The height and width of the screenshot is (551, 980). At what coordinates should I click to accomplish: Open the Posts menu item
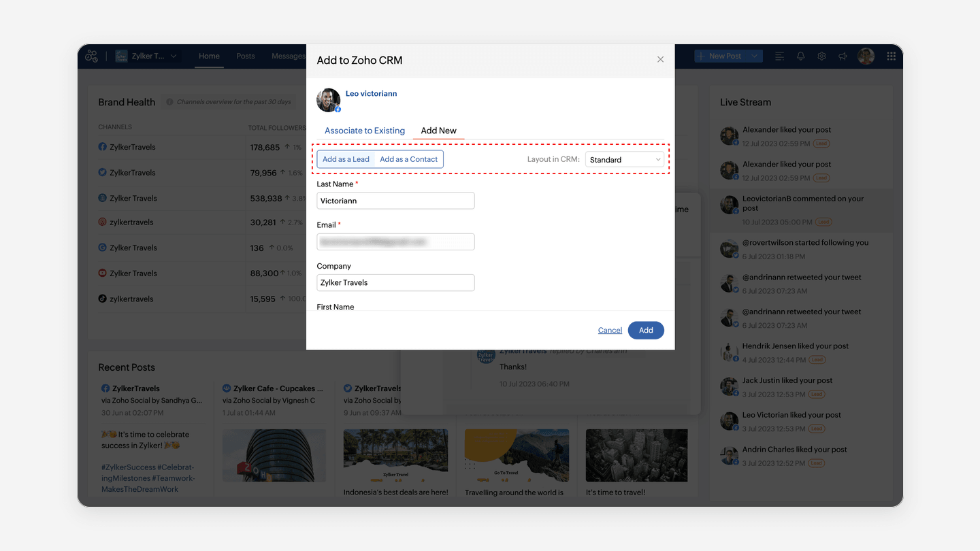[246, 56]
